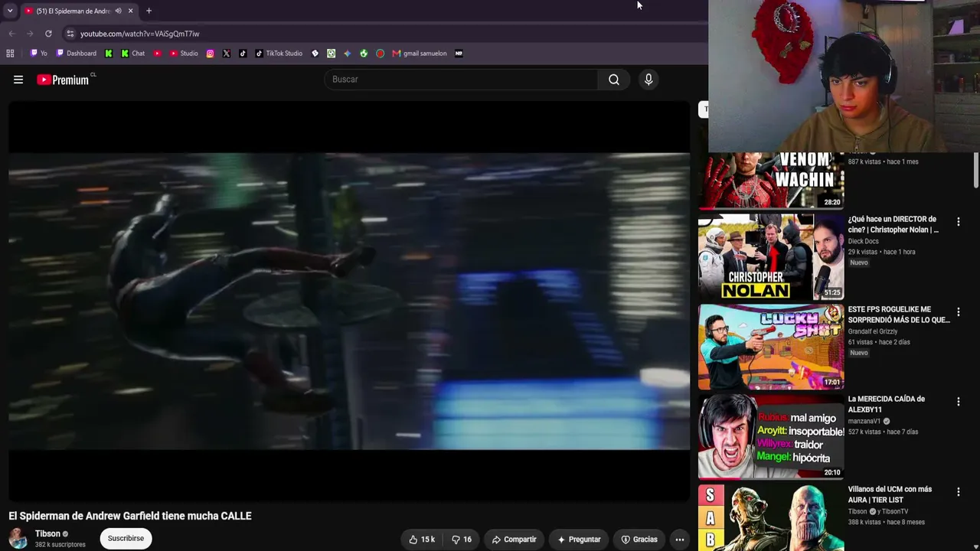
Task: Visit the Dieck Docs channel
Action: (863, 241)
